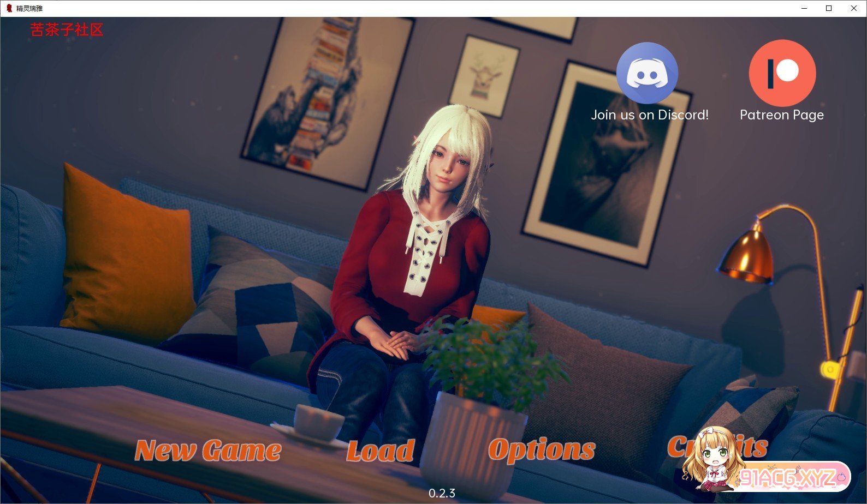
Task: Go to the Options screen
Action: tap(542, 450)
